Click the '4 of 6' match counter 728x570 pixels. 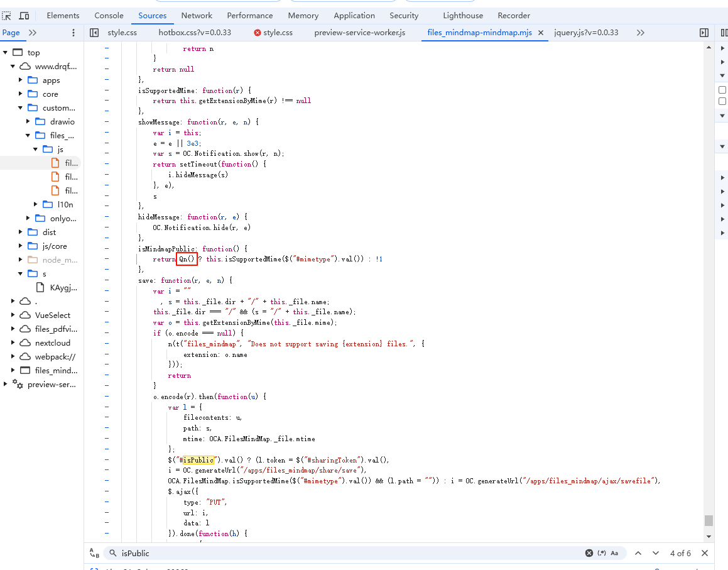tap(680, 553)
